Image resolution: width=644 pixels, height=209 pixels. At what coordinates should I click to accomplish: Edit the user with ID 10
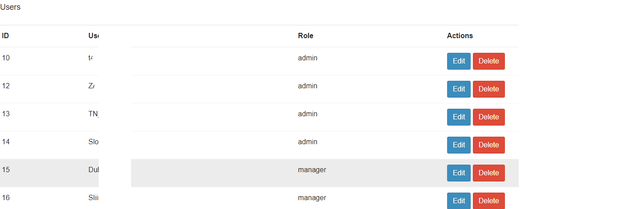point(459,61)
